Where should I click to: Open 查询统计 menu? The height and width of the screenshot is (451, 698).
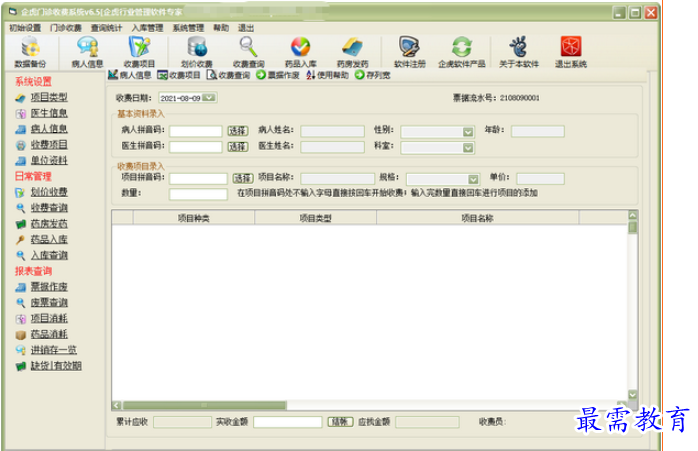(106, 28)
